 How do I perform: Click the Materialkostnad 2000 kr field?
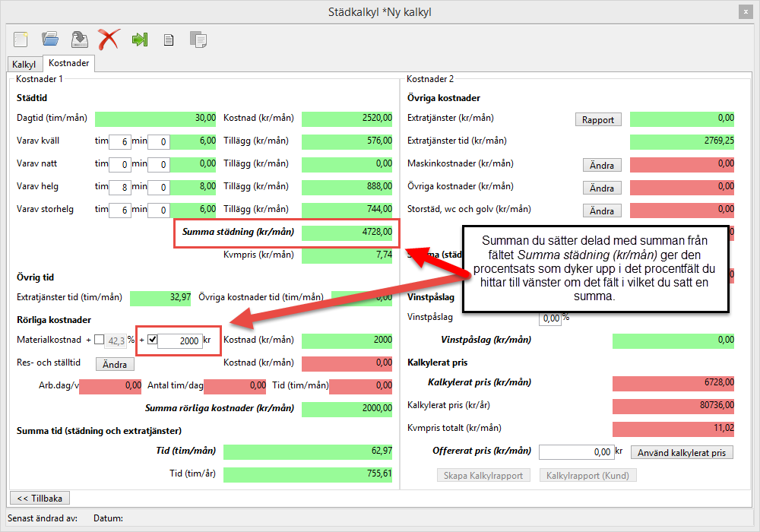tap(179, 341)
